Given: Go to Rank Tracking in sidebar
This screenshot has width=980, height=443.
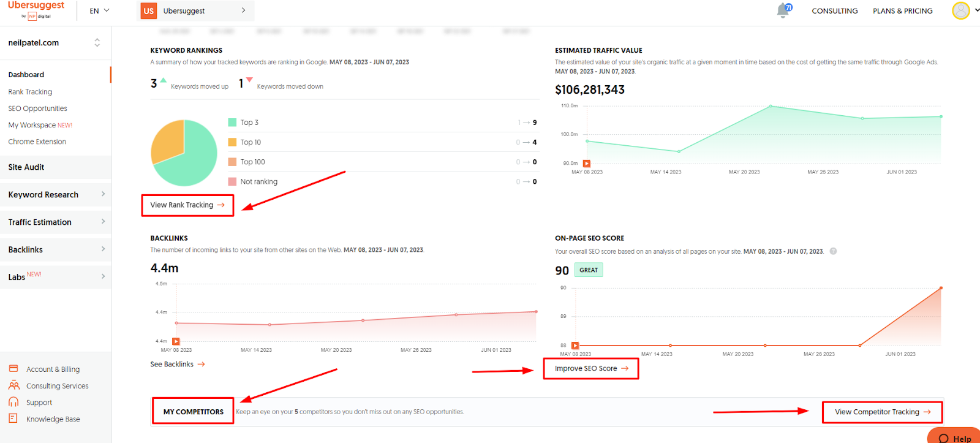Looking at the screenshot, I should point(30,92).
